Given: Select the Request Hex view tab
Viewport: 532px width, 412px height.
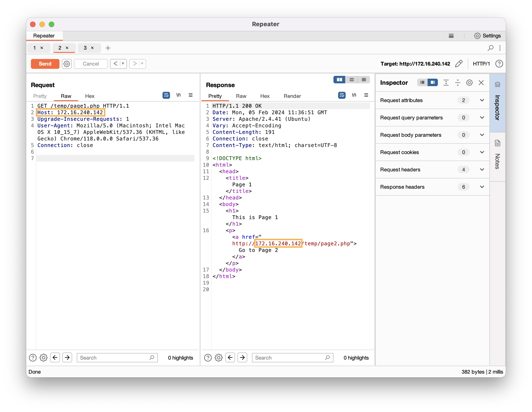Looking at the screenshot, I should tap(90, 96).
